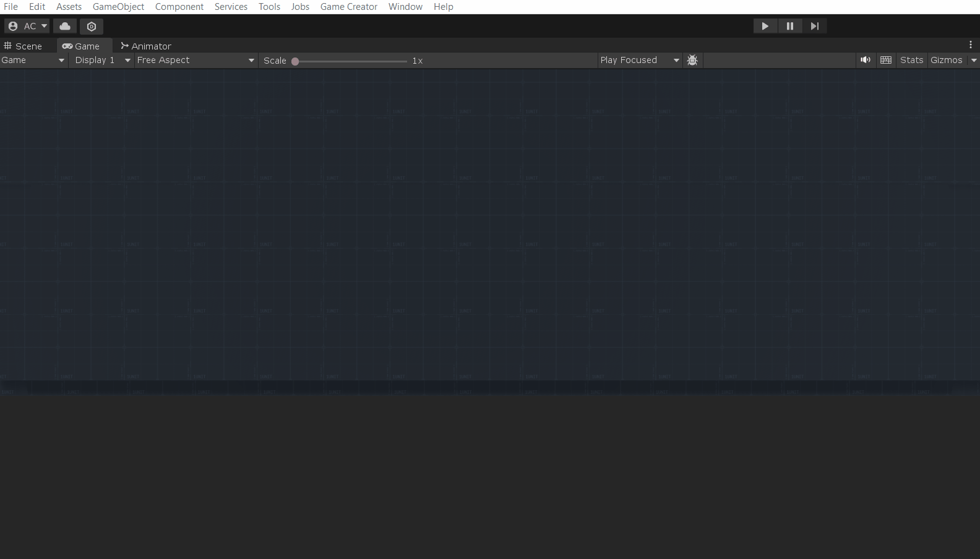Switch to the Scene tab
Viewport: 980px width, 559px height.
click(x=24, y=46)
